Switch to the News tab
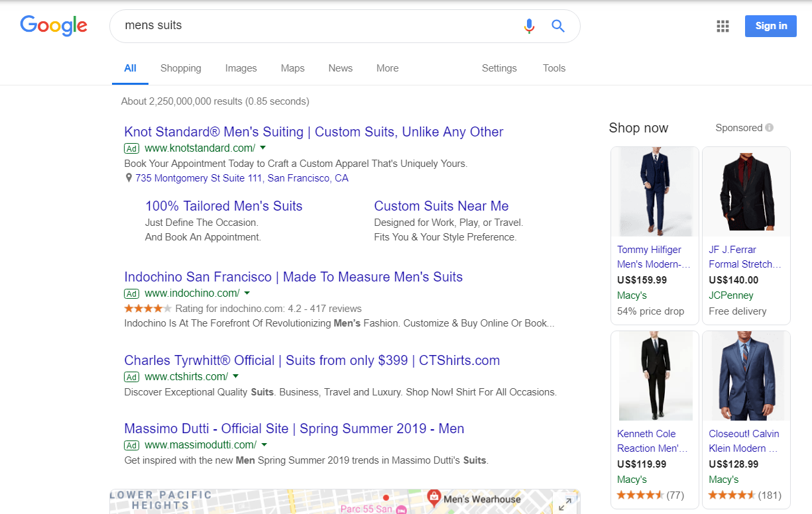 [341, 68]
